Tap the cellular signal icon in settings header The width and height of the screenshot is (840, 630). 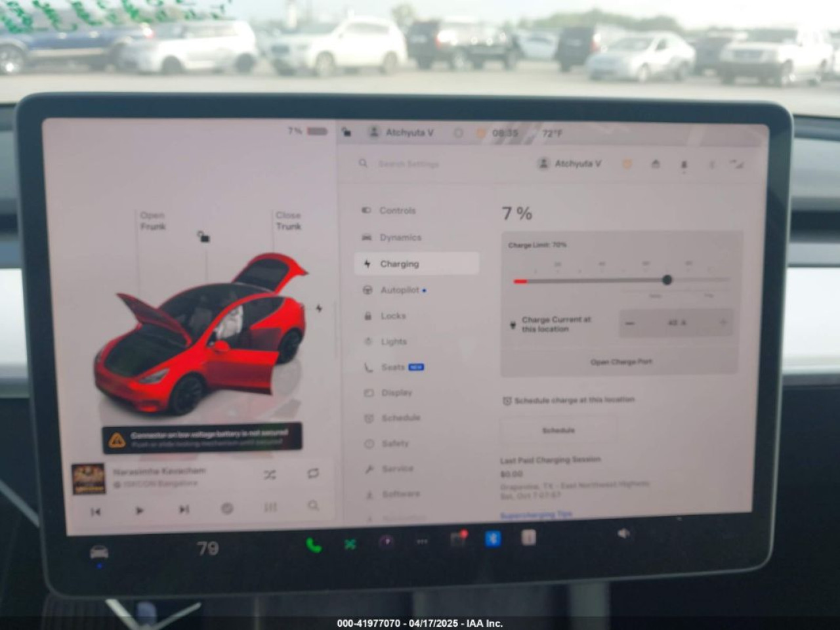click(738, 164)
